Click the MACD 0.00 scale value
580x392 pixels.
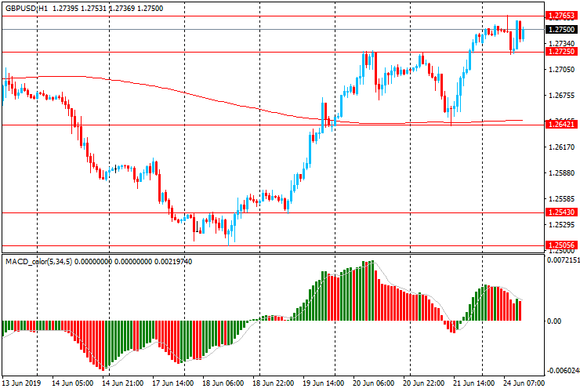553,321
